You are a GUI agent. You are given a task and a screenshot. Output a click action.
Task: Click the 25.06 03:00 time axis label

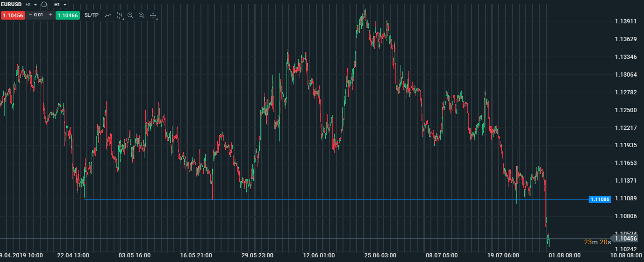pos(380,255)
